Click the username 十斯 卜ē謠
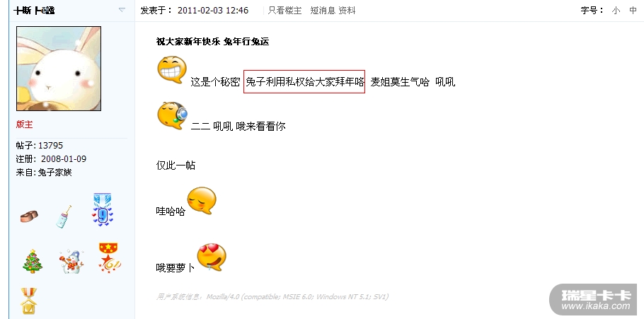The image size is (644, 319). 34,11
